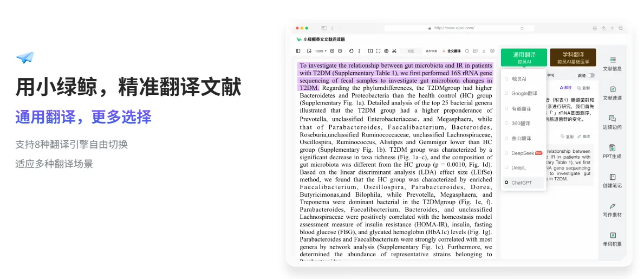Screen dimensions: 644x279
Task: Click the 备份恢复 button
Action: pos(431,51)
